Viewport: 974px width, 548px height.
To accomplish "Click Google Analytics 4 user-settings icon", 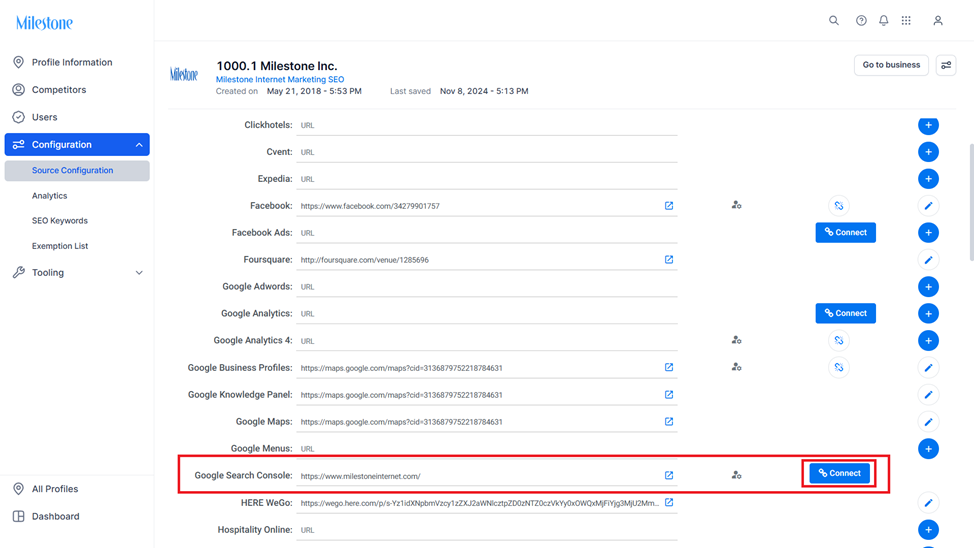I will point(736,340).
